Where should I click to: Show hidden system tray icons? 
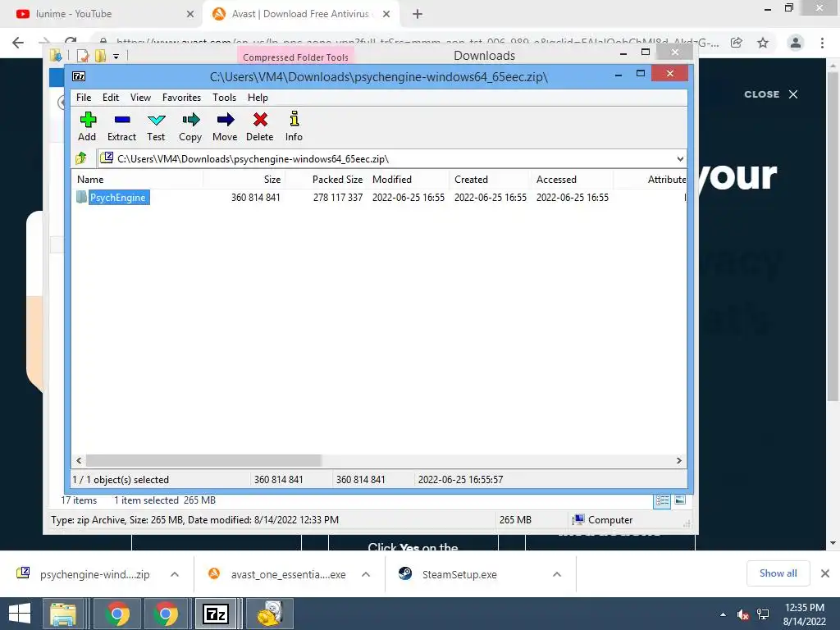coord(724,614)
